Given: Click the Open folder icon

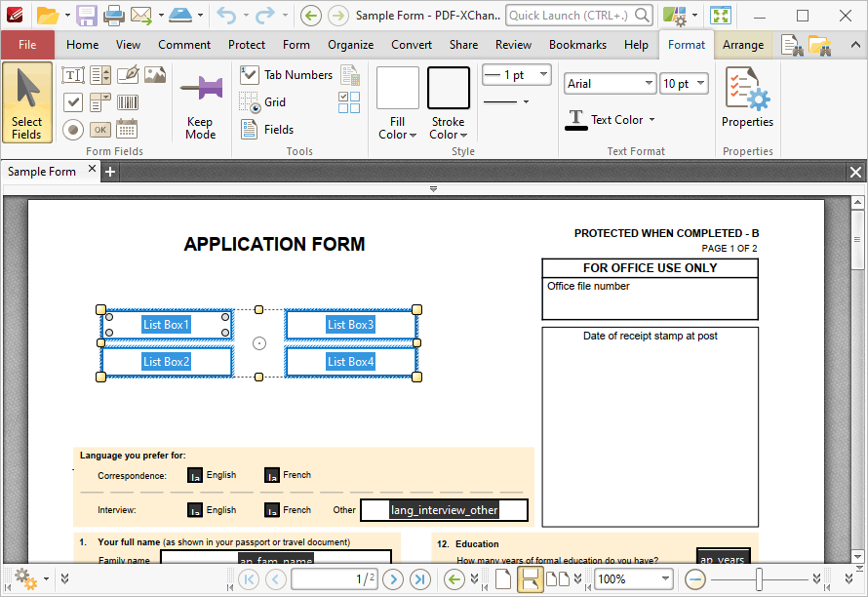Looking at the screenshot, I should pyautogui.click(x=48, y=16).
